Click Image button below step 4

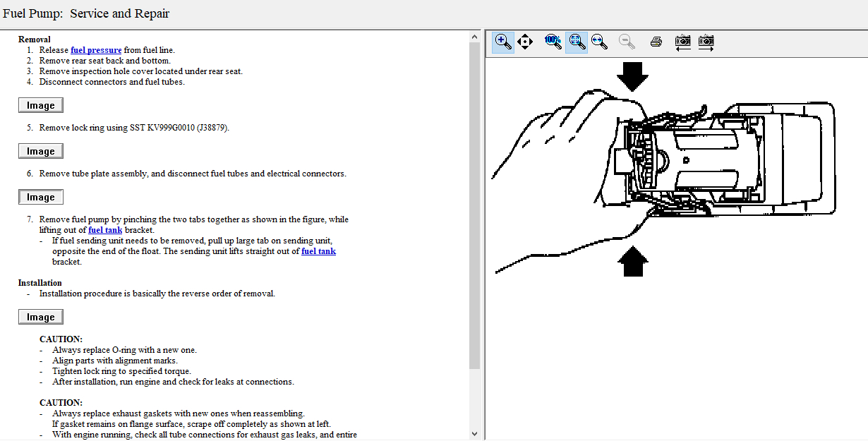[x=41, y=105]
